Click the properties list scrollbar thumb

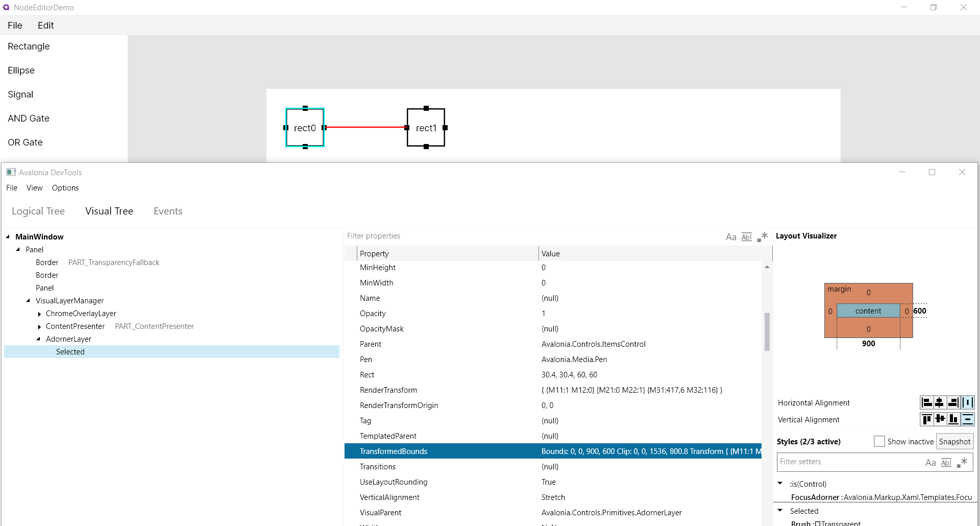pos(767,331)
